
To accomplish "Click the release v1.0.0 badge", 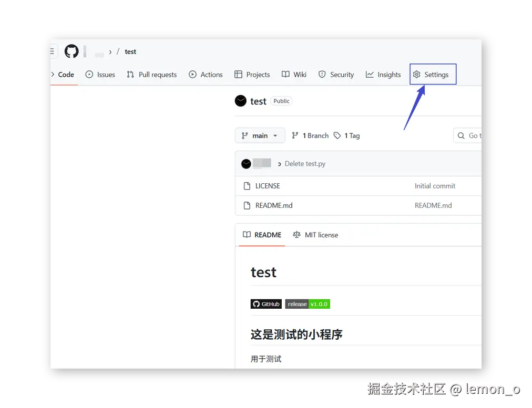I will (308, 304).
